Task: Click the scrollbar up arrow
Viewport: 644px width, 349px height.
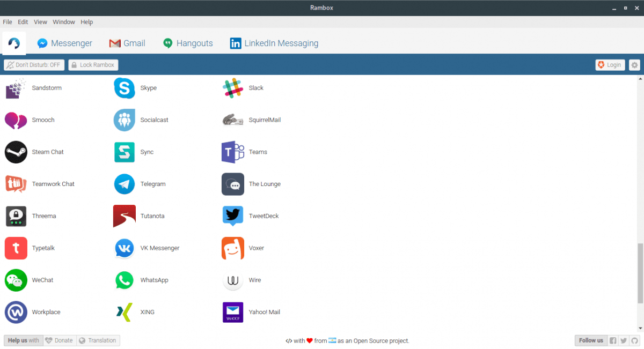Action: [x=639, y=79]
